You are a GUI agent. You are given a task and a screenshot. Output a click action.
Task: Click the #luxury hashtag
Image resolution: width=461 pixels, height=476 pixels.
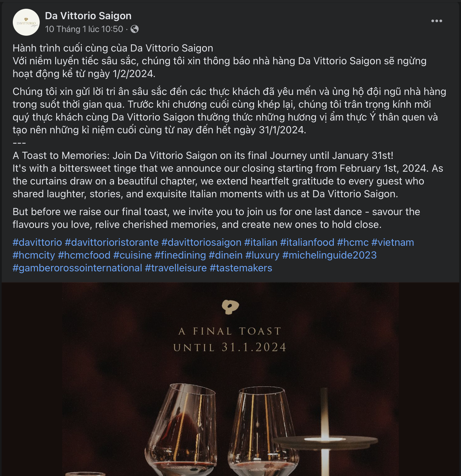(262, 255)
